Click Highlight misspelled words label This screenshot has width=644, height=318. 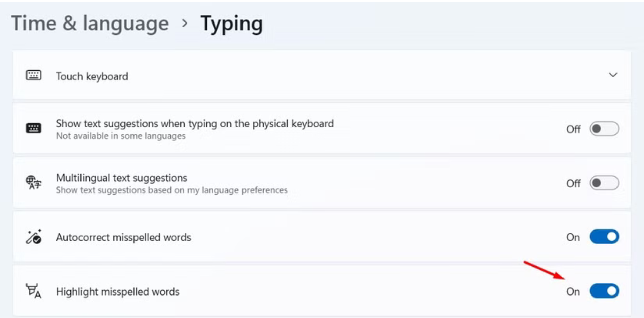[118, 292]
